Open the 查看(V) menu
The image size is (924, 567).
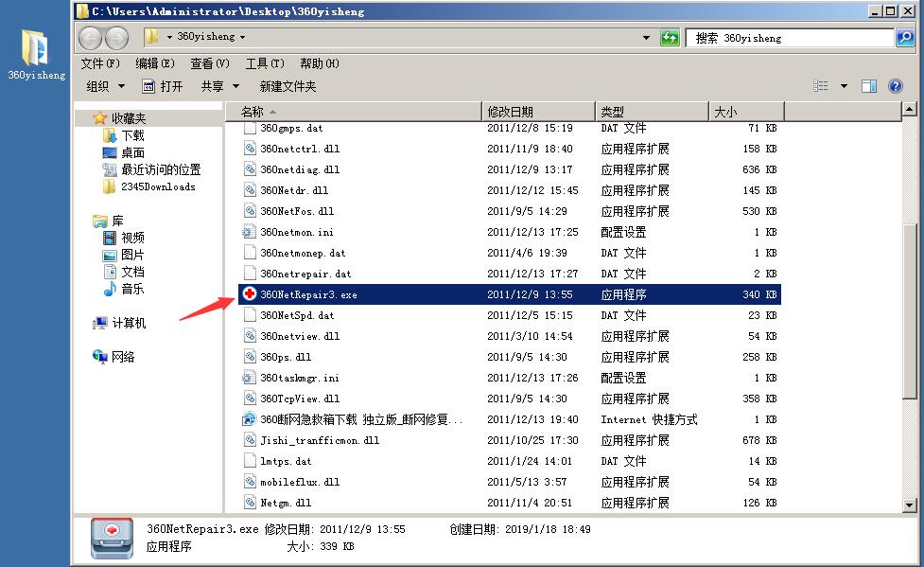click(x=210, y=63)
